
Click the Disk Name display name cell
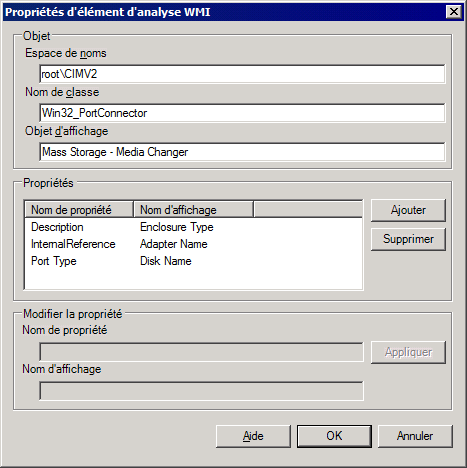click(x=166, y=261)
